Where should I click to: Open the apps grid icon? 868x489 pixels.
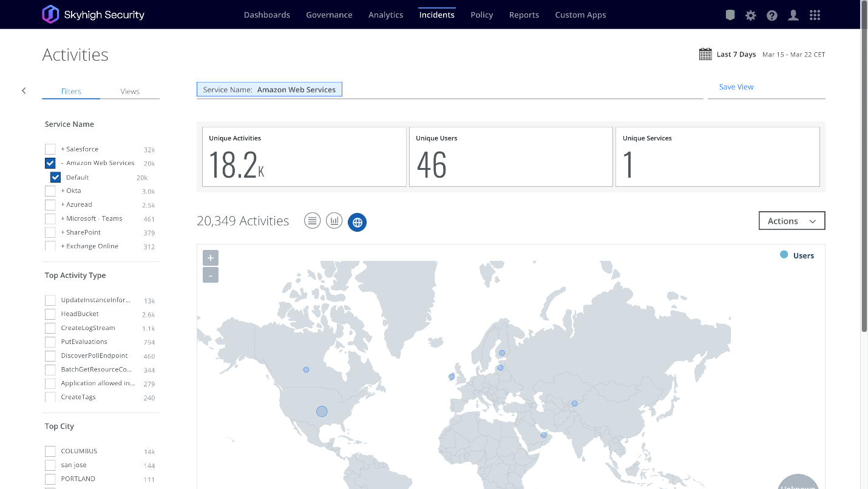point(815,15)
